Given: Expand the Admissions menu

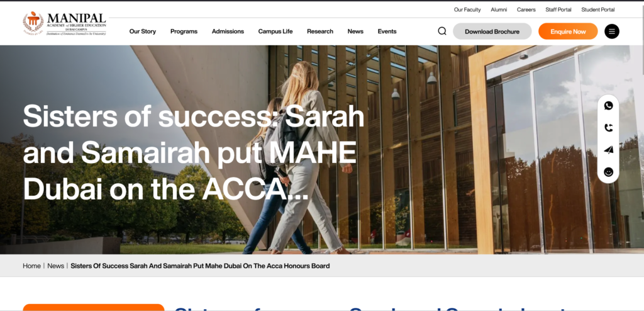Looking at the screenshot, I should tap(228, 31).
